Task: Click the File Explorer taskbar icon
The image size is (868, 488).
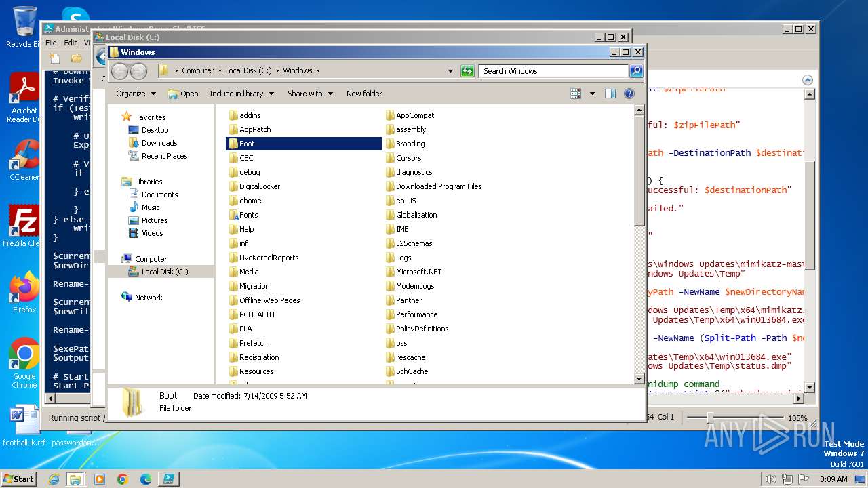Action: click(x=75, y=479)
